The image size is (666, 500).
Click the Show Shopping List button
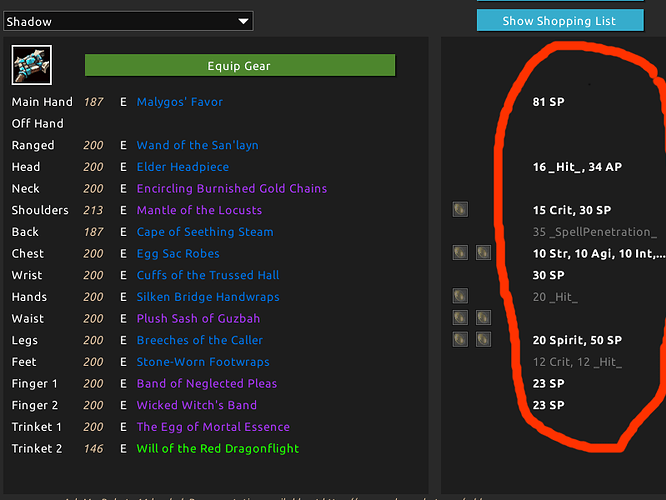click(x=560, y=21)
